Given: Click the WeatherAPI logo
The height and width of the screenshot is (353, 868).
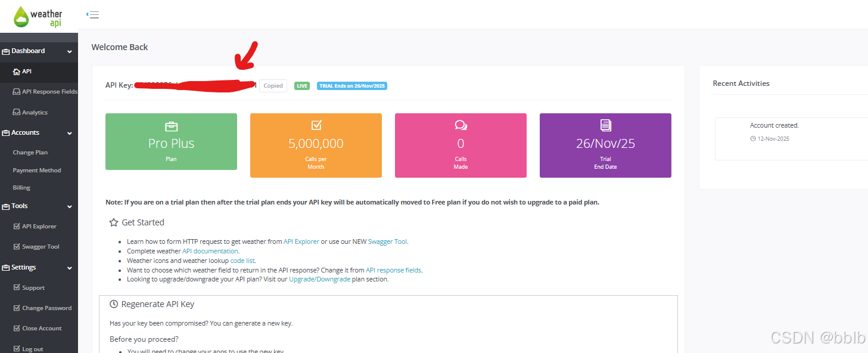Looking at the screenshot, I should (38, 17).
